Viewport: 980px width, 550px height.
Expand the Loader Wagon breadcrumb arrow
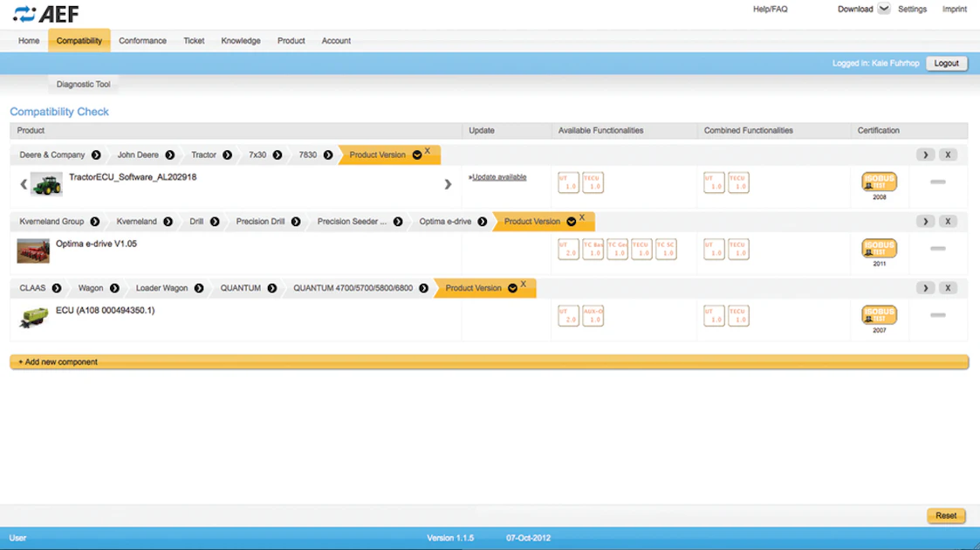(x=199, y=288)
